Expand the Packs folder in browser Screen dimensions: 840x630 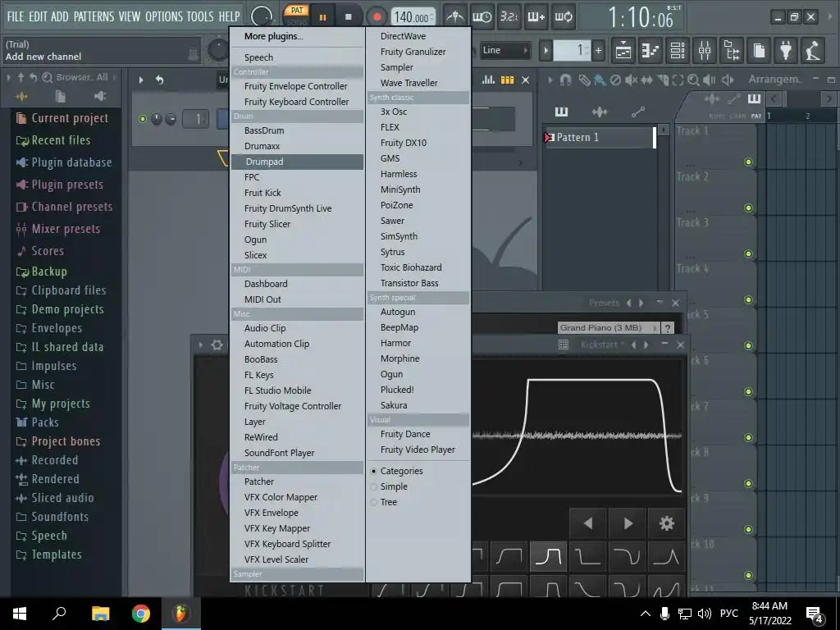(38, 422)
